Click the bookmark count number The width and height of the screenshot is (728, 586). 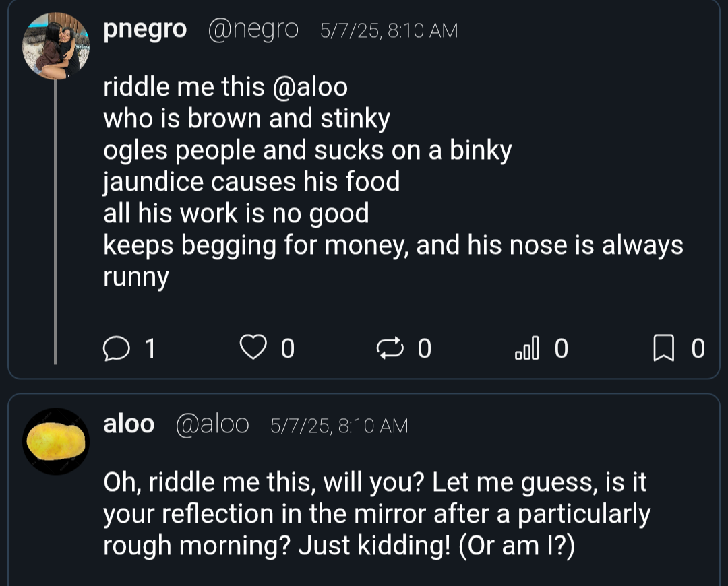pos(698,348)
